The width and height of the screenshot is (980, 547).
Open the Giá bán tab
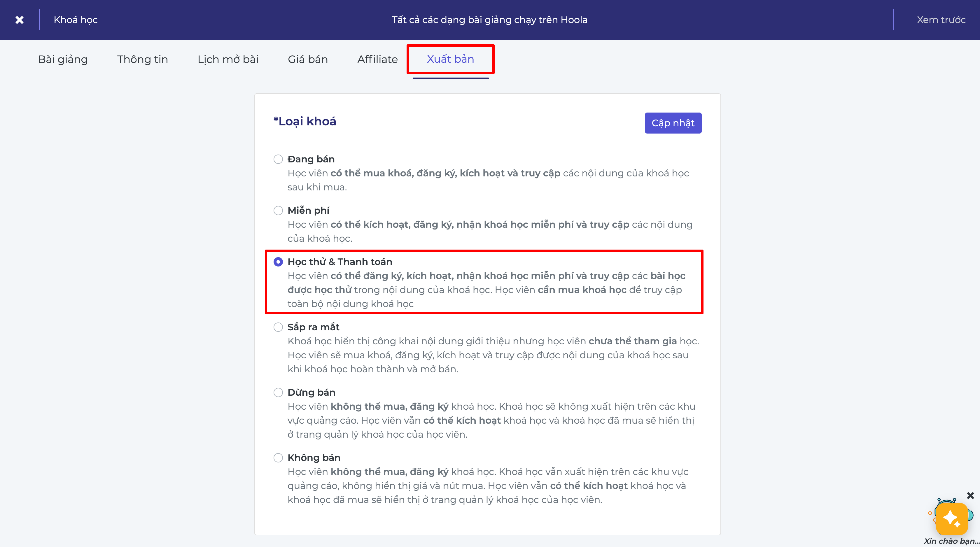tap(308, 59)
